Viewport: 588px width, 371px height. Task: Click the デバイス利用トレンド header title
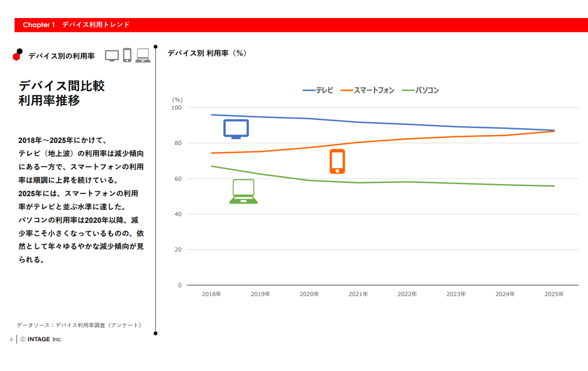(x=96, y=25)
